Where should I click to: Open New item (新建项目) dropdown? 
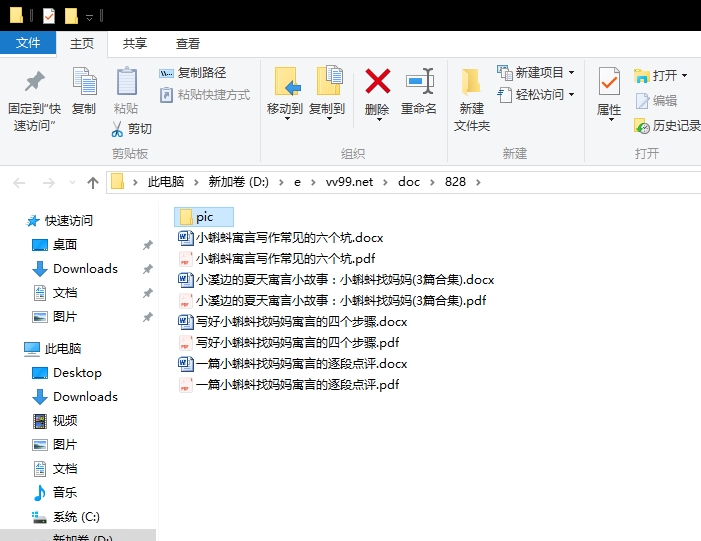click(x=536, y=72)
